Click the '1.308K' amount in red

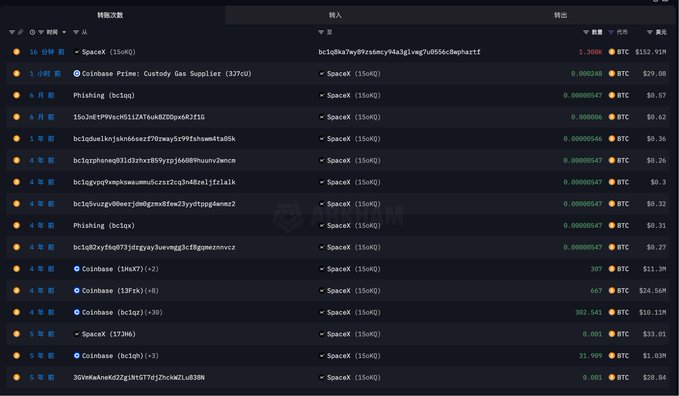pos(590,52)
